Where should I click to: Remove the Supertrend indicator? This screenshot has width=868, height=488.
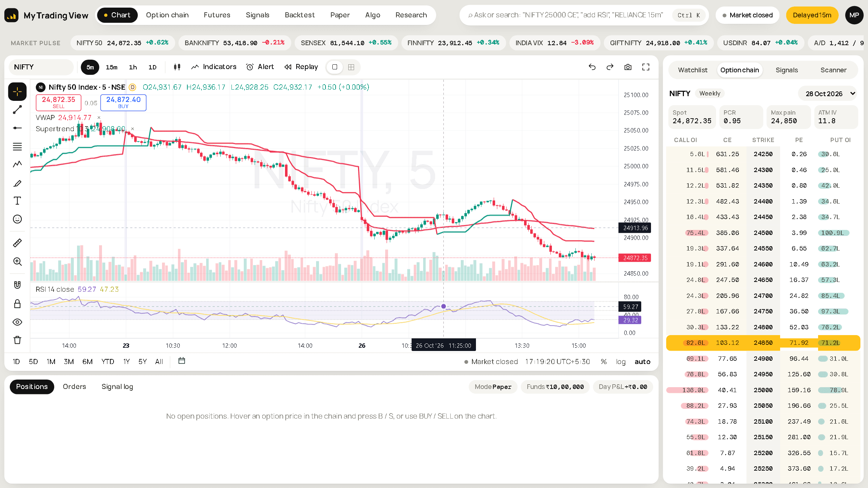[132, 129]
